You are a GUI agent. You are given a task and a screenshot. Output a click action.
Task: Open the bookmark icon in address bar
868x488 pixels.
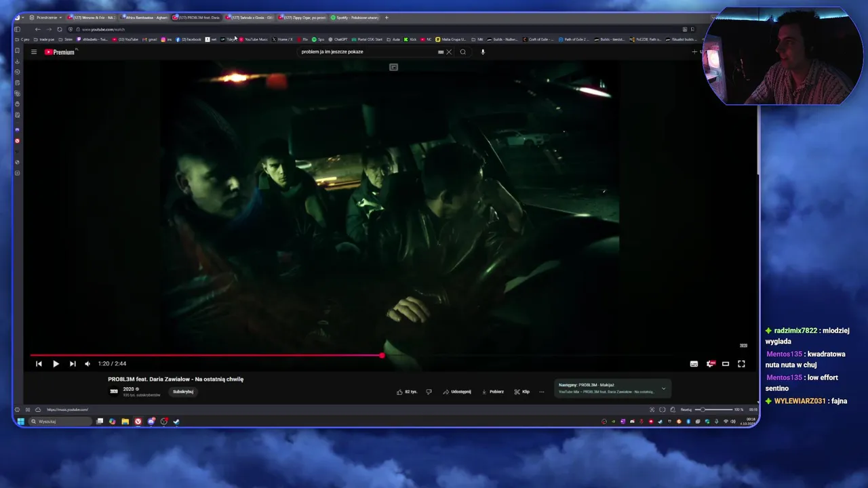(x=692, y=29)
